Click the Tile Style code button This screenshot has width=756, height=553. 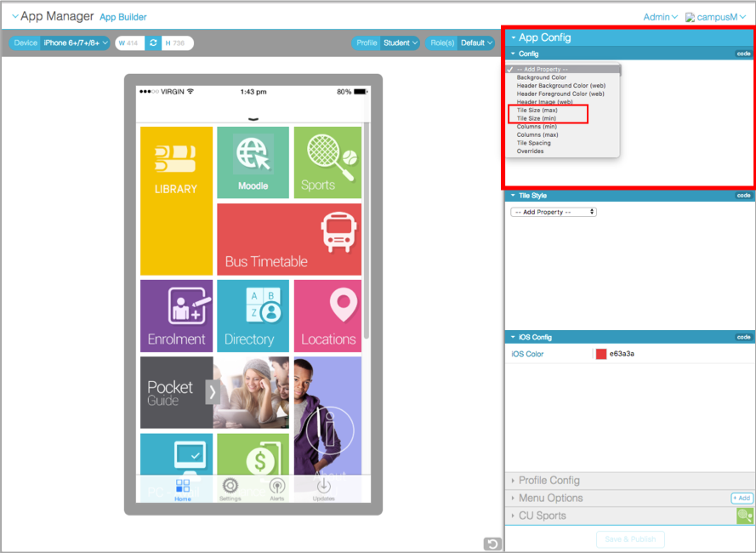coord(743,196)
